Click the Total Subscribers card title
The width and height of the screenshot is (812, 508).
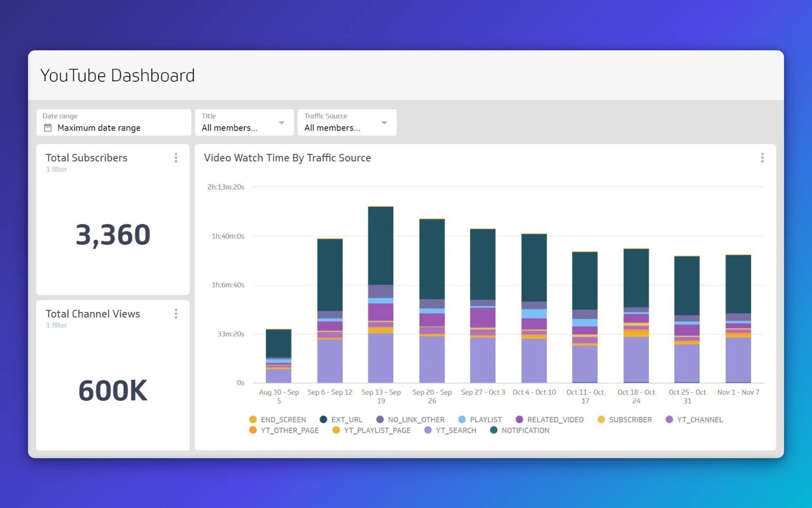[86, 158]
